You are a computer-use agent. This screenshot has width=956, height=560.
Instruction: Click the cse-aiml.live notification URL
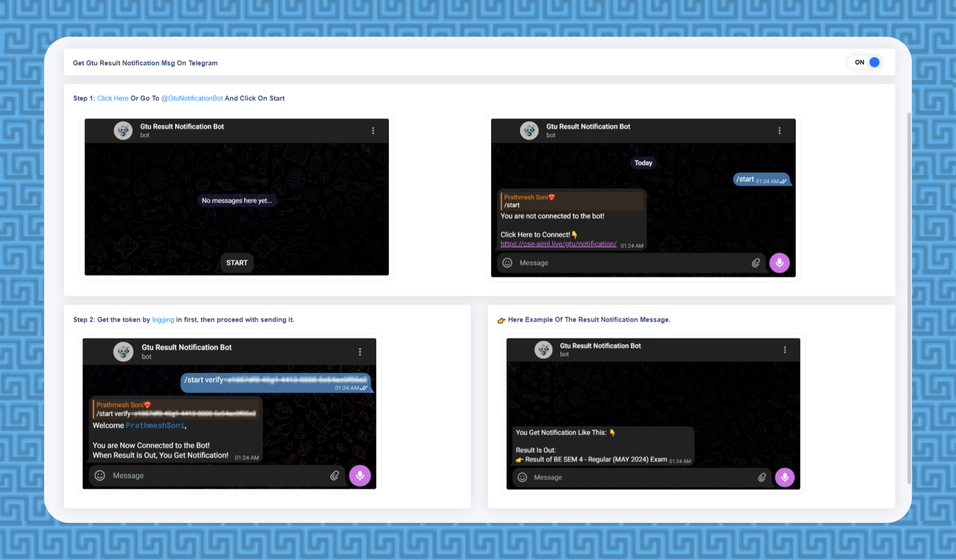point(558,244)
